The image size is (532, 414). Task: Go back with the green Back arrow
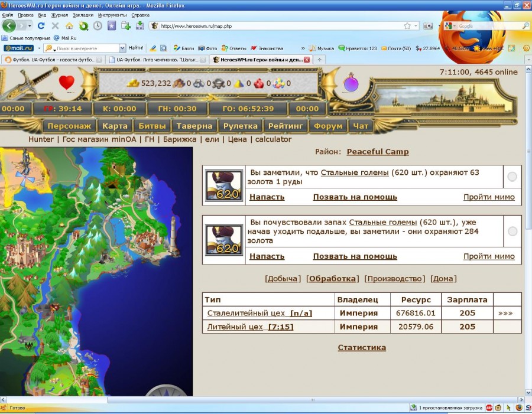click(x=9, y=26)
